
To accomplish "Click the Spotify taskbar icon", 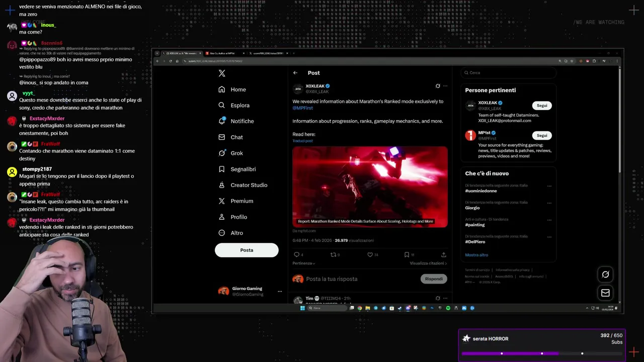I will (x=448, y=308).
